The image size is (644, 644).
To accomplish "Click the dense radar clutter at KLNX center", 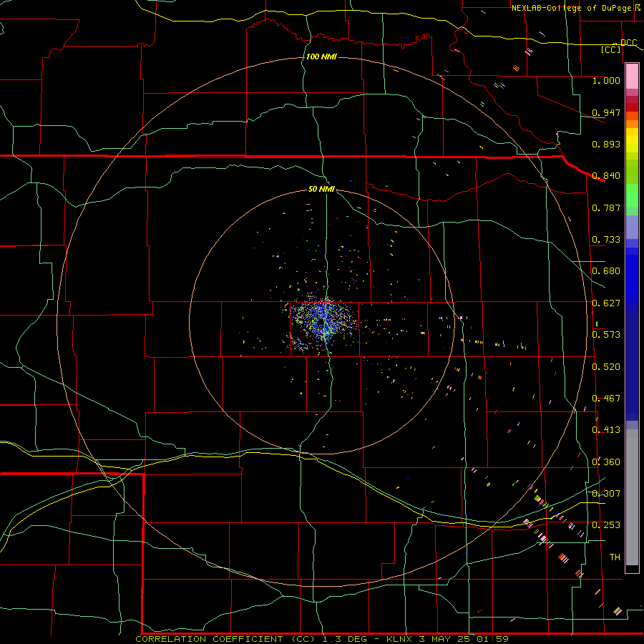I will click(x=323, y=321).
